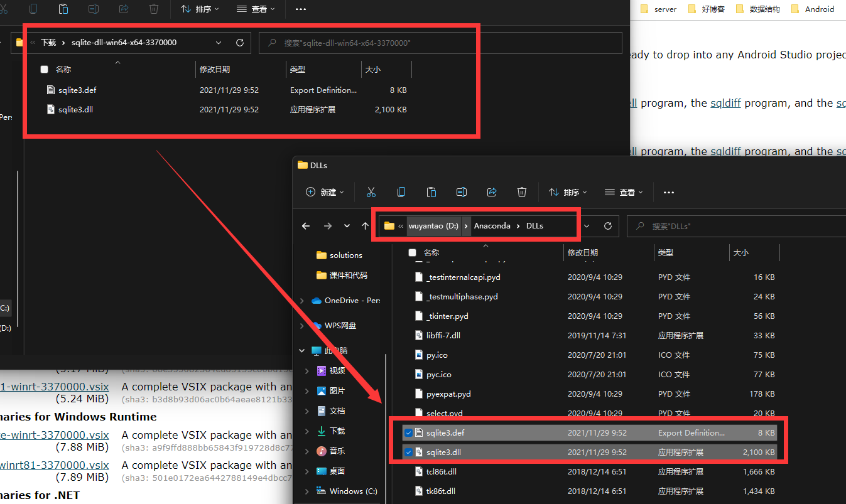
Task: Open the 数据结构 bookmark folder in browser
Action: (757, 9)
